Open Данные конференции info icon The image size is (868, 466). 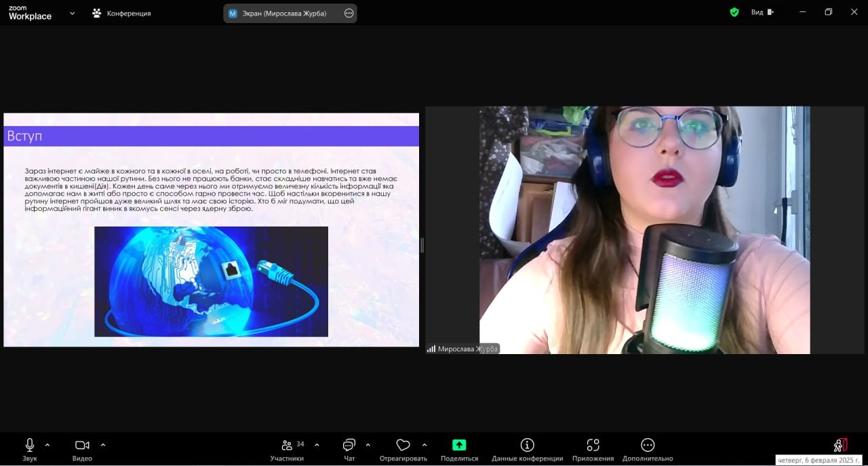(x=527, y=446)
